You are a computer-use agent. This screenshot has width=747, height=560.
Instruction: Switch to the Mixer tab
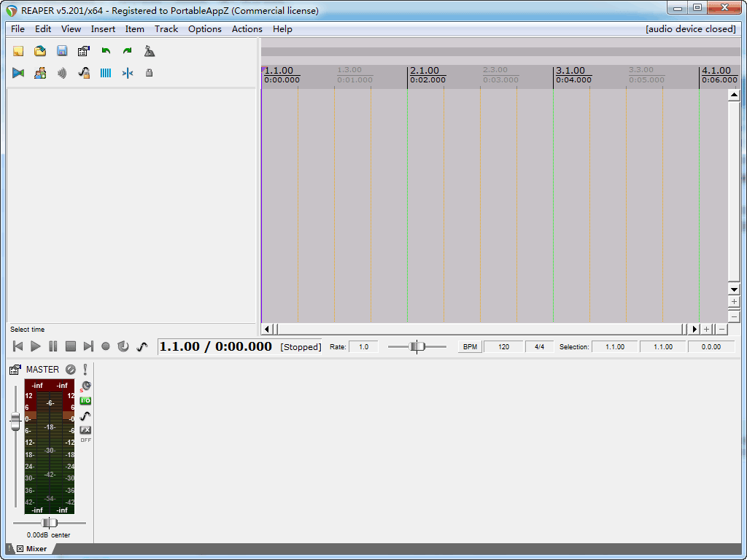[x=36, y=549]
